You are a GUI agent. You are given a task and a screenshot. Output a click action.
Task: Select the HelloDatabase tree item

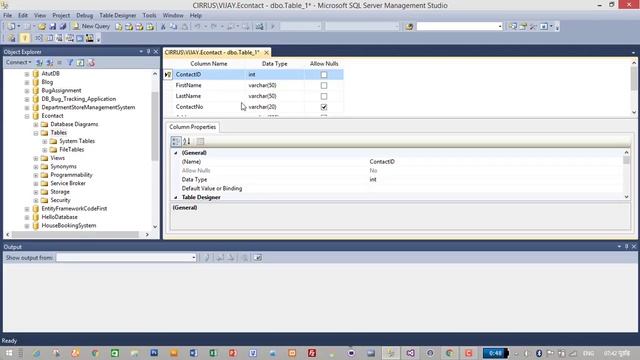(x=60, y=217)
